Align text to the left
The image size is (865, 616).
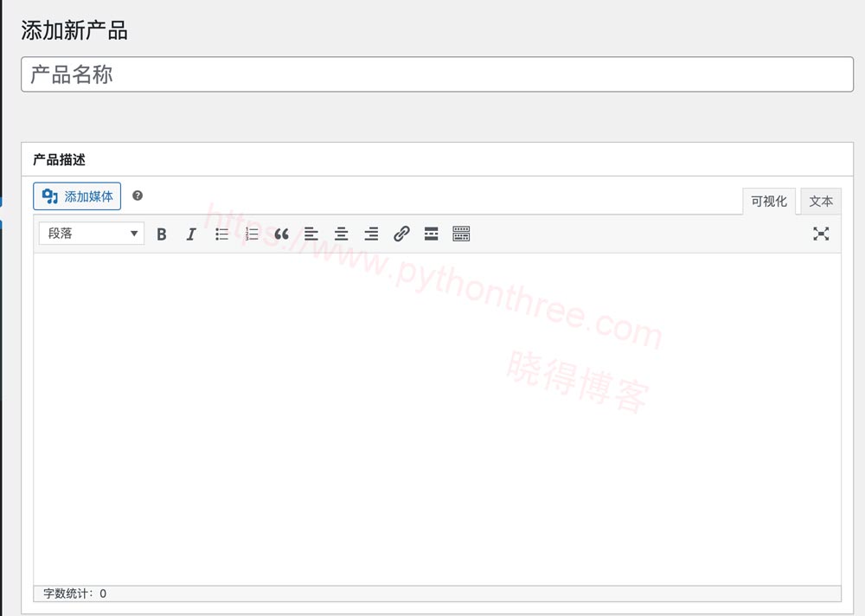(x=311, y=234)
